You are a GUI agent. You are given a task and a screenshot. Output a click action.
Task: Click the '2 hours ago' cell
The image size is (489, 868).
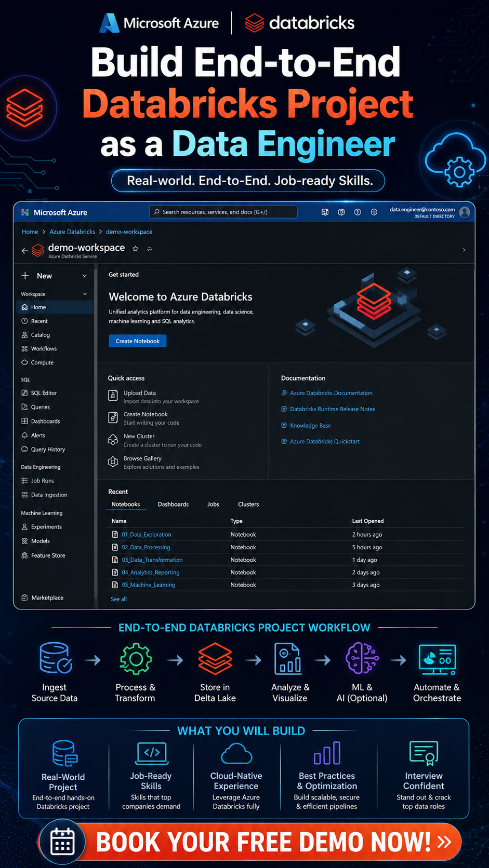coord(367,535)
